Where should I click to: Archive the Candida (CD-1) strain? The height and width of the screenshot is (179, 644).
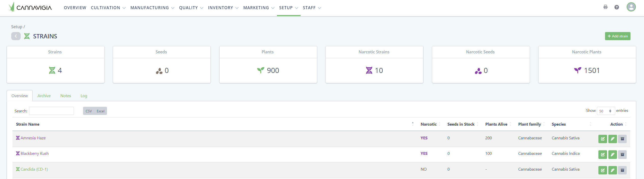622,170
